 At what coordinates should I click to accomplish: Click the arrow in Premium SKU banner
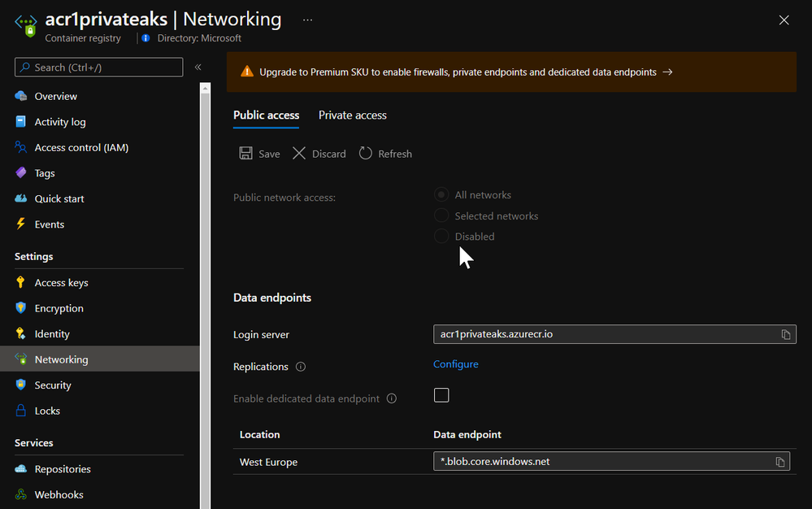pyautogui.click(x=667, y=72)
